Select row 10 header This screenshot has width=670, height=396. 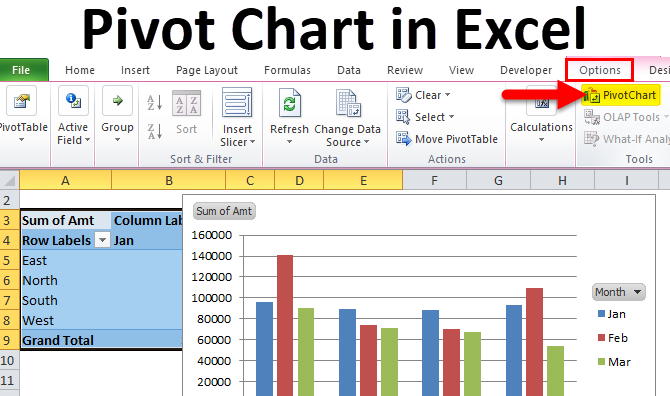9,360
